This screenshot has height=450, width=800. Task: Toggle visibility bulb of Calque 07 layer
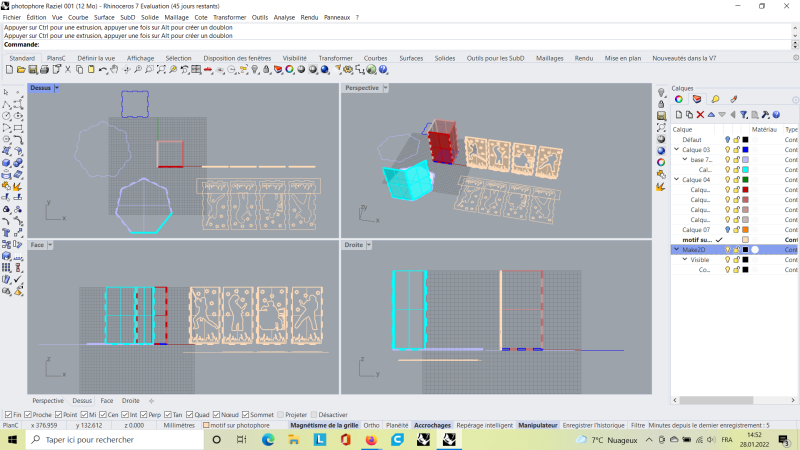tap(728, 230)
